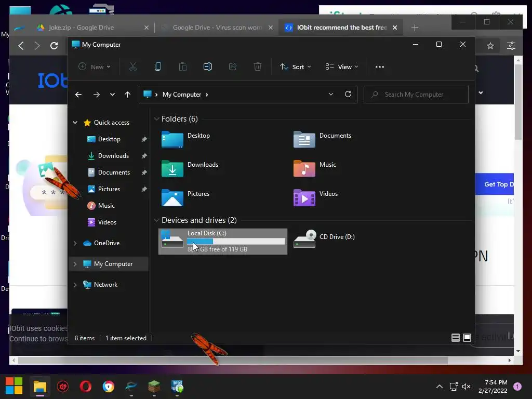Collapse the Folders (6) group
Screen dimensions: 532x399
[156, 119]
